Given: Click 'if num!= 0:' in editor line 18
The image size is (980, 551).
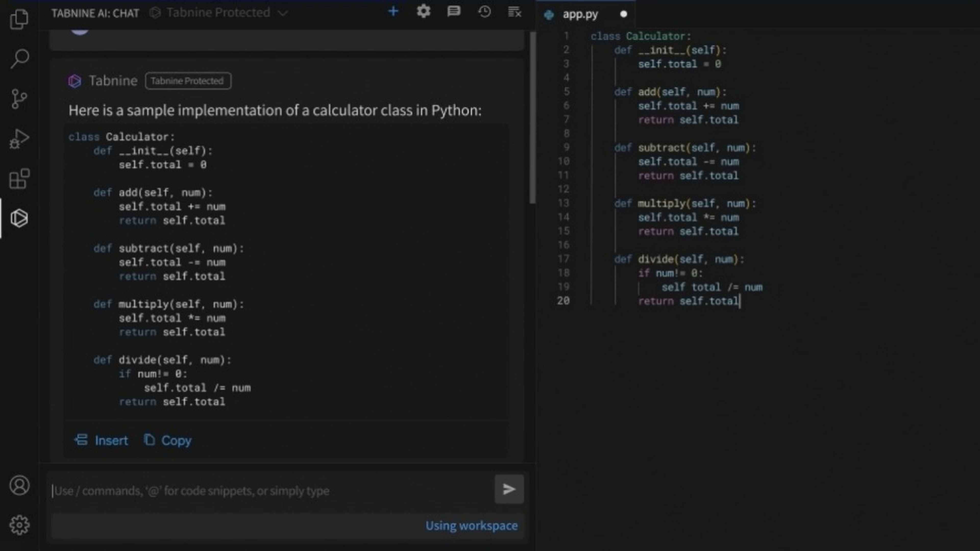Looking at the screenshot, I should tap(670, 273).
